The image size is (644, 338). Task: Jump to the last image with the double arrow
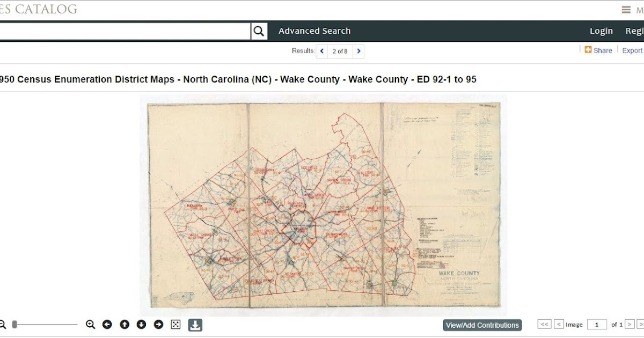point(642,325)
